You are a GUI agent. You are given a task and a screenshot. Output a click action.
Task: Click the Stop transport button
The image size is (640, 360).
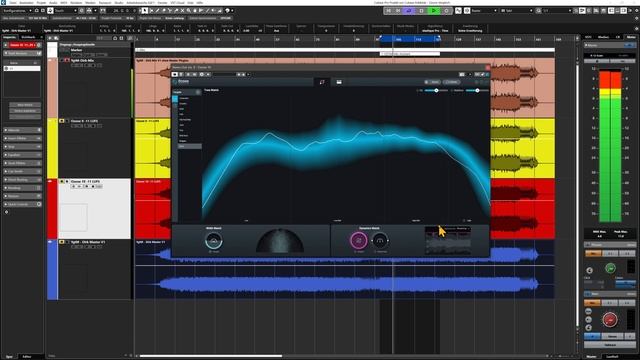pyautogui.click(x=421, y=11)
